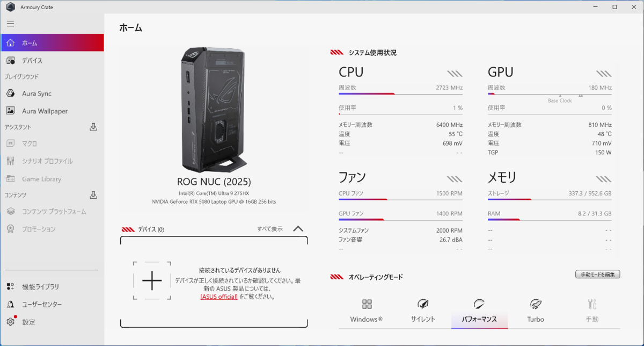Click the Windows® mode grid icon
This screenshot has width=644, height=346.
(367, 305)
